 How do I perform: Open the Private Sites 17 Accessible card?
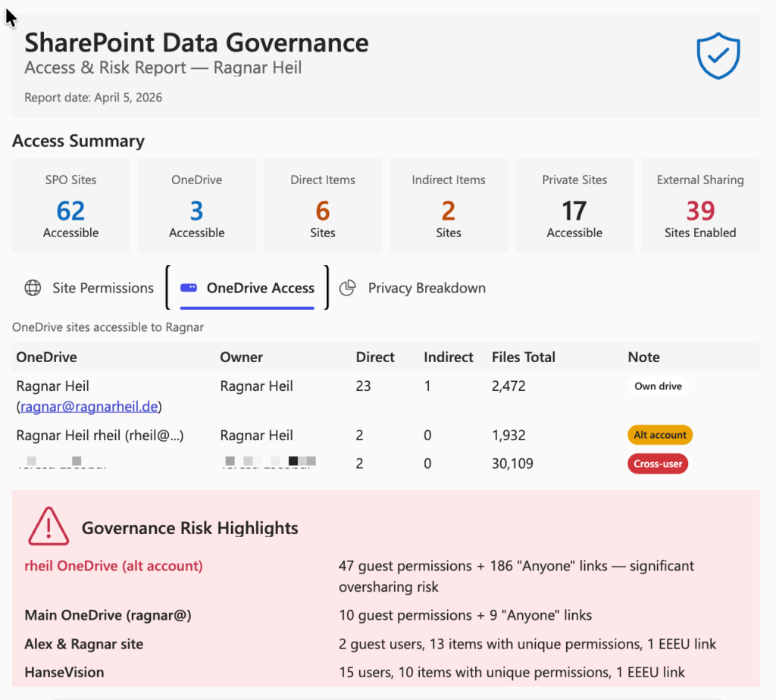tap(574, 205)
